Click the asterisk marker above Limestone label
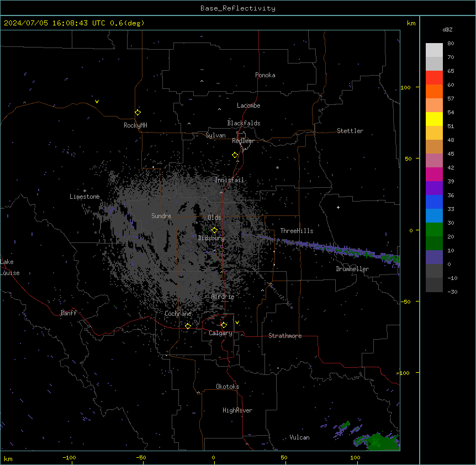The image size is (476, 465). pyautogui.click(x=84, y=191)
